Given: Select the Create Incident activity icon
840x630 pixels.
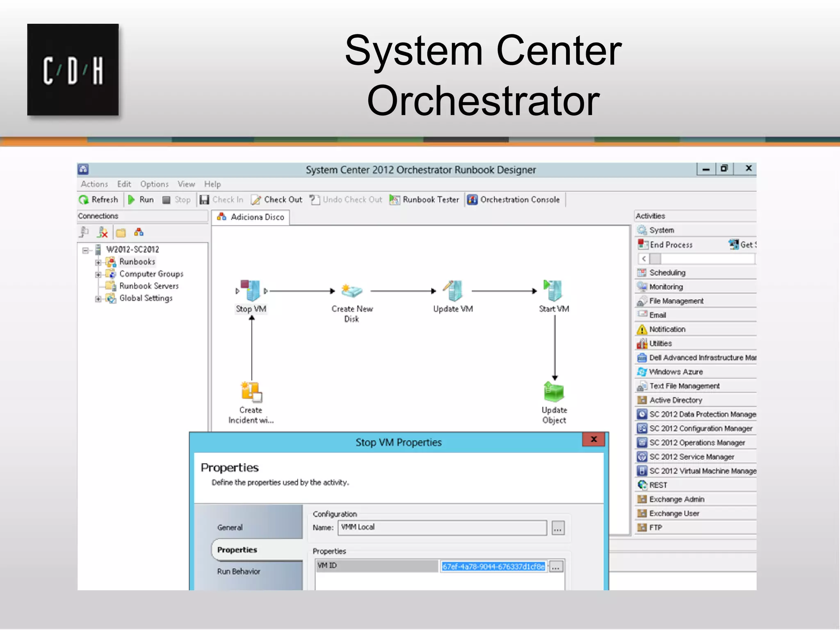Looking at the screenshot, I should point(251,392).
